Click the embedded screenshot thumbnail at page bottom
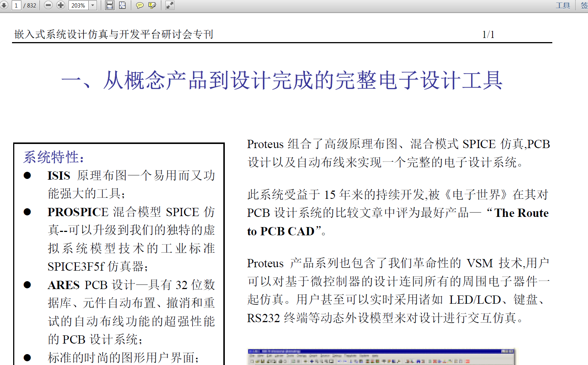This screenshot has width=588, height=365. point(381,357)
